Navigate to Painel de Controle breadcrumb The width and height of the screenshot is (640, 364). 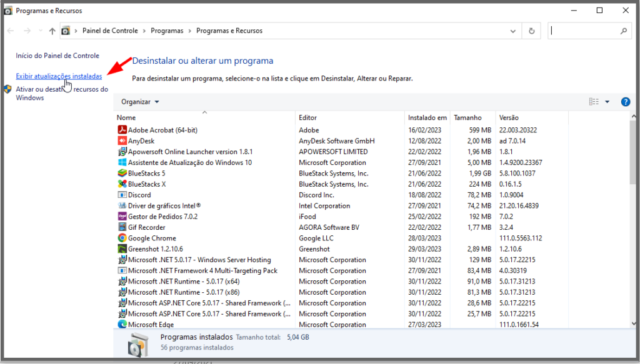tap(110, 31)
